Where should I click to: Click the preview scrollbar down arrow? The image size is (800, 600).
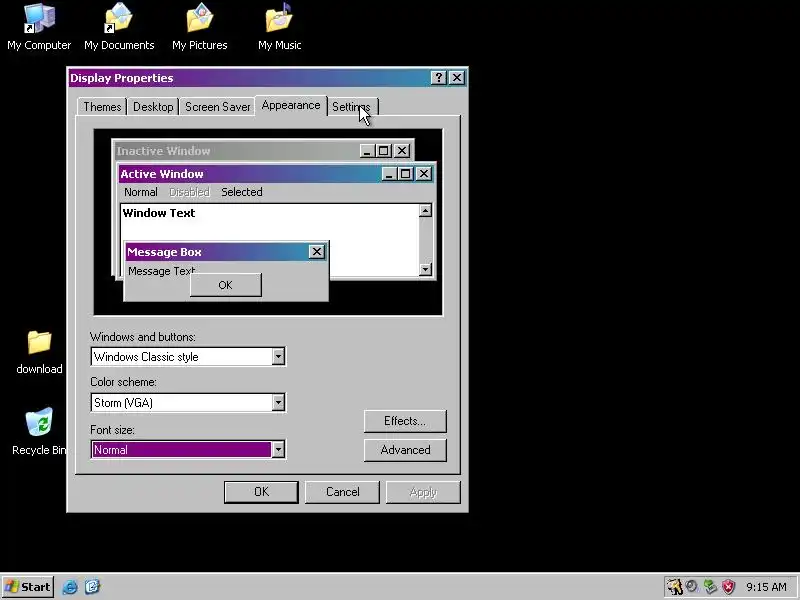pos(425,269)
